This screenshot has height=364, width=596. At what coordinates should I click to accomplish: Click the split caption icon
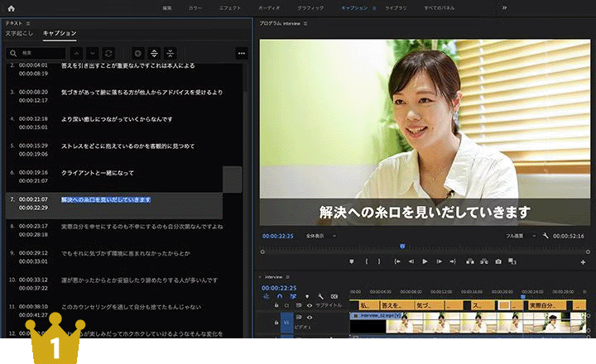154,53
